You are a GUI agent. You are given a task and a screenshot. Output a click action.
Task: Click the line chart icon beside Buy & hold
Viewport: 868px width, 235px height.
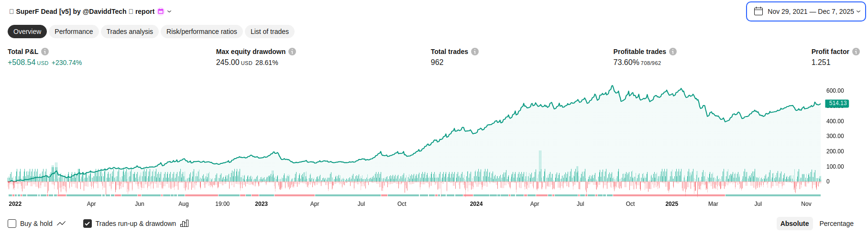click(x=61, y=224)
